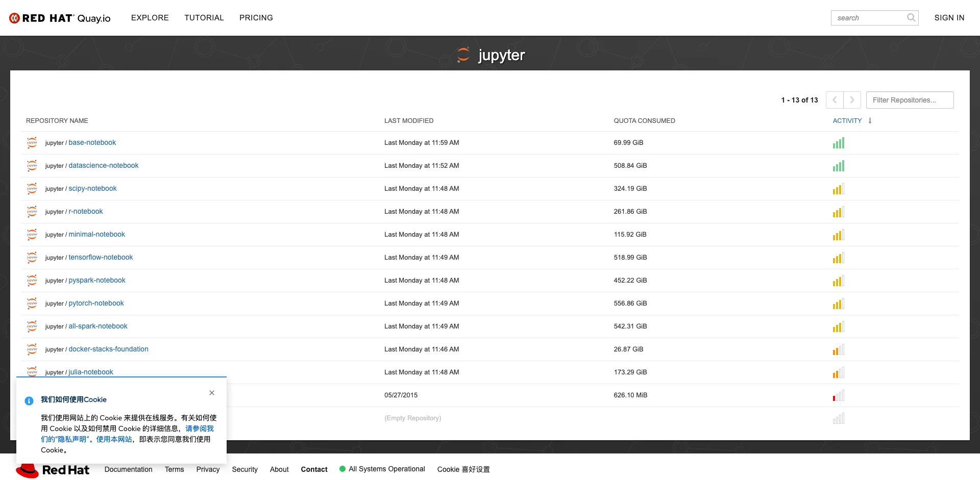The width and height of the screenshot is (980, 480).
Task: Click base-notebook repository avatar icon
Action: point(32,143)
